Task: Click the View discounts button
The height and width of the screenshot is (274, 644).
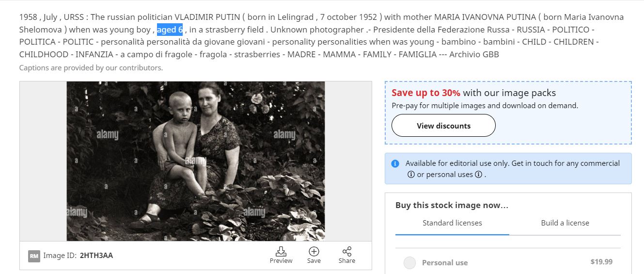Action: (443, 126)
